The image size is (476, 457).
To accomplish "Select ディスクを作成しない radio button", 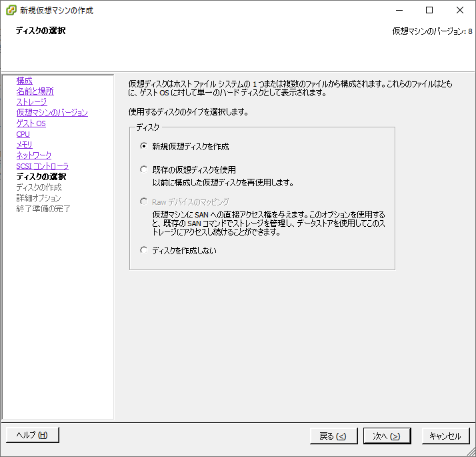I will point(143,250).
